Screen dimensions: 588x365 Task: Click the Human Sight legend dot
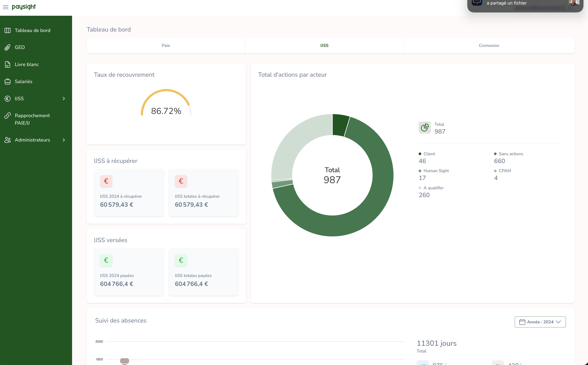pyautogui.click(x=420, y=171)
